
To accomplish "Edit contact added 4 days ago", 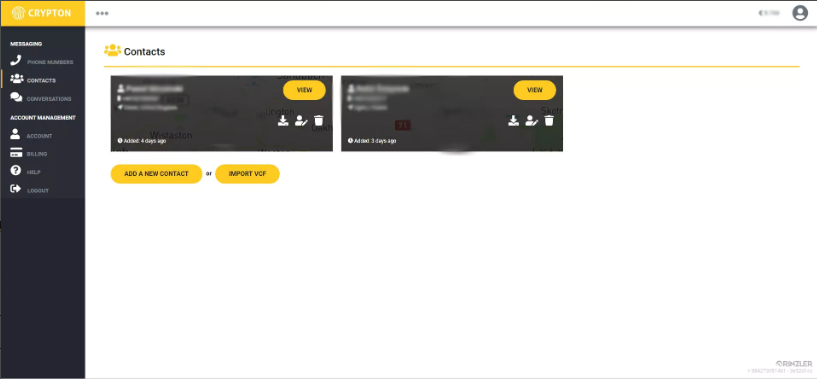I will pos(301,121).
